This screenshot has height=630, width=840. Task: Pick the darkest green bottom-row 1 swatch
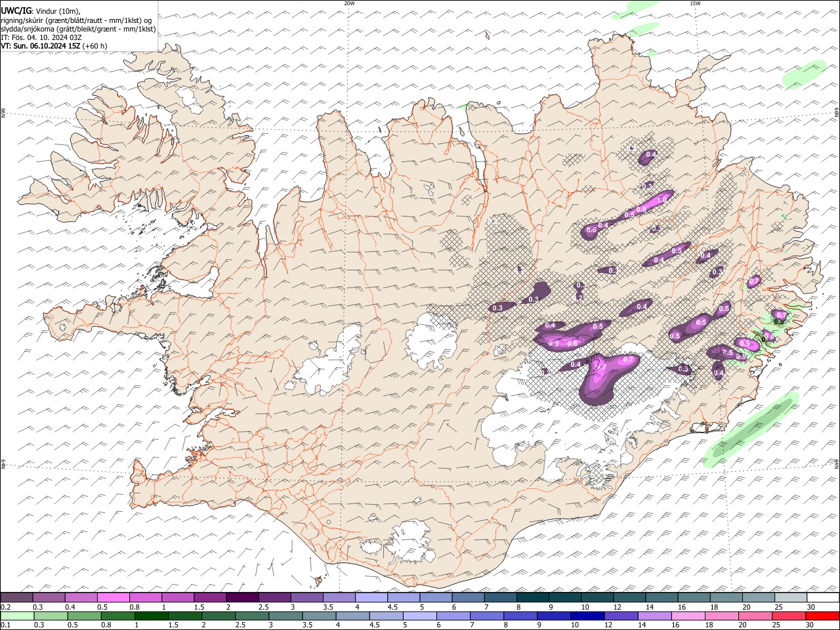(x=151, y=616)
